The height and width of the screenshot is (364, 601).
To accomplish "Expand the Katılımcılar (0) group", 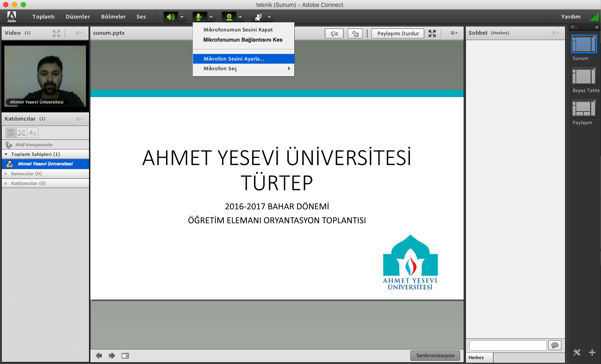I will 6,183.
